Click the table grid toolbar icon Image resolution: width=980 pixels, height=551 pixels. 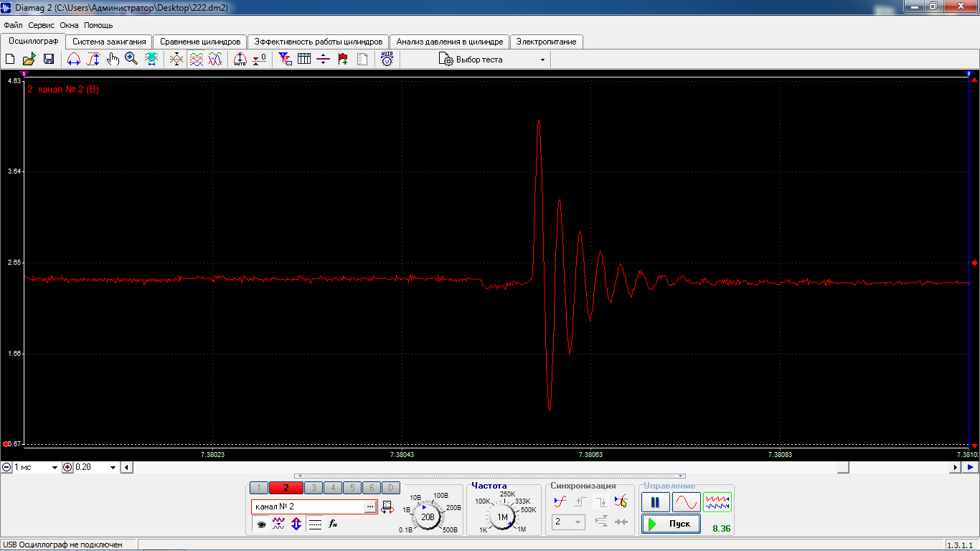[304, 60]
